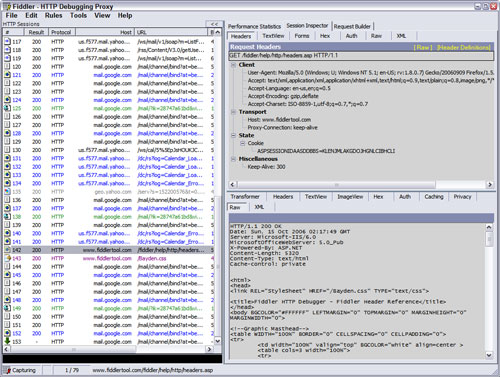Click the image icon of session 135

click(7, 191)
